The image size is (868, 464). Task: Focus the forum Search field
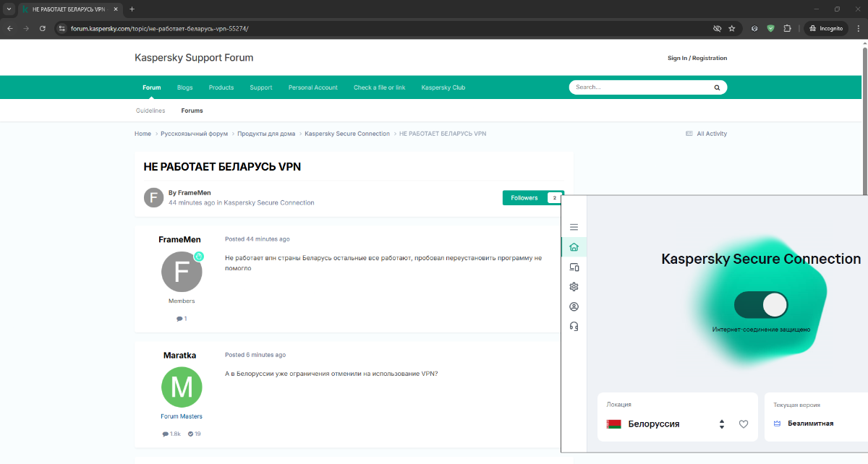[640, 87]
